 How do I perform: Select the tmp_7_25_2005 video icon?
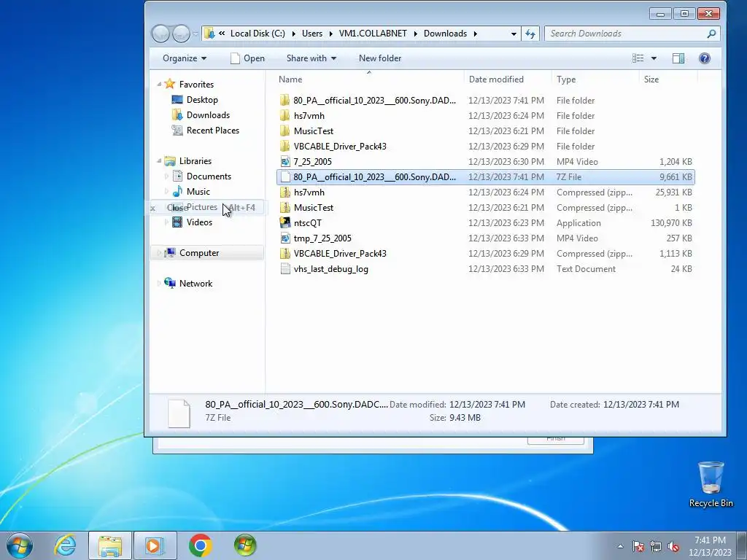coord(285,238)
